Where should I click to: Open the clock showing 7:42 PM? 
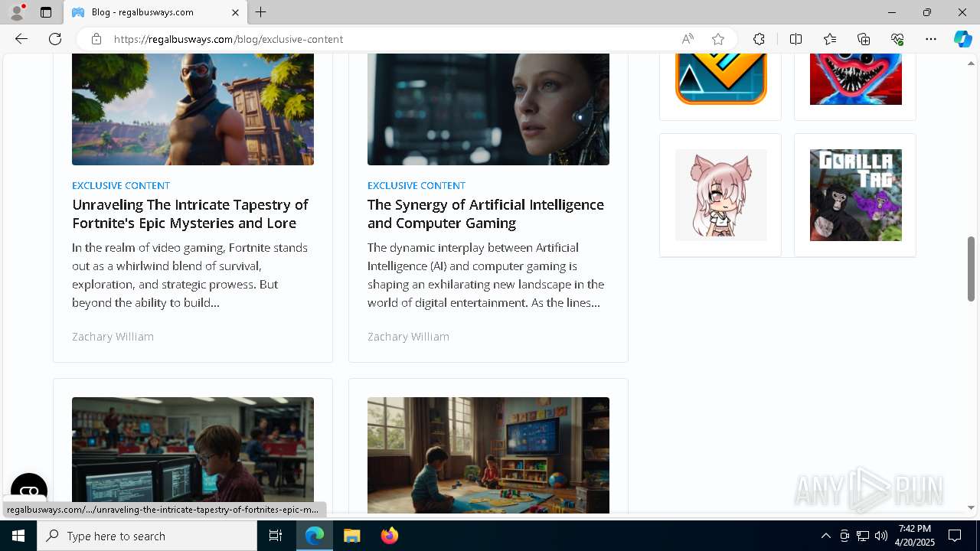(x=916, y=536)
